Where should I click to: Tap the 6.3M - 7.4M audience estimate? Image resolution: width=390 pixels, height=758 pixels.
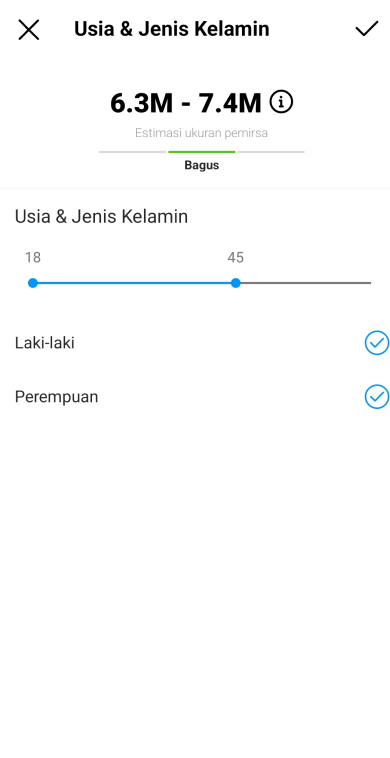tap(186, 103)
